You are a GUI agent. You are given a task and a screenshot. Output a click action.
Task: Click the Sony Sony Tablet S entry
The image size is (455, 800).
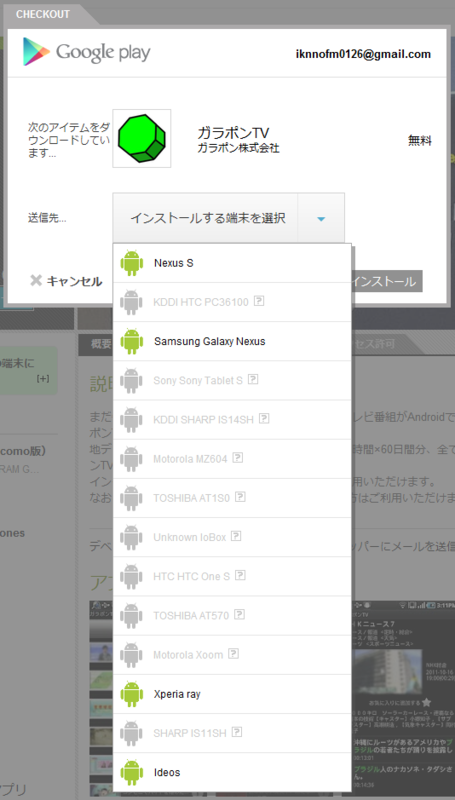[x=232, y=381]
